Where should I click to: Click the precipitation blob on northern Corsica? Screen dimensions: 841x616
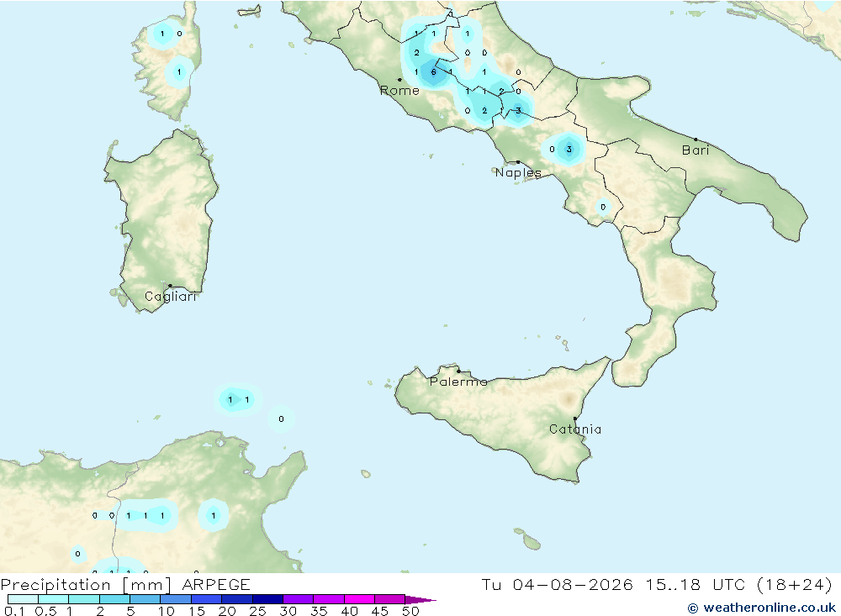click(162, 34)
